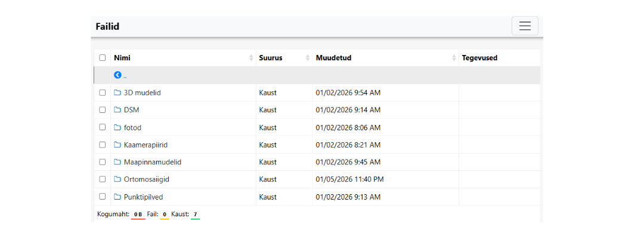Sort by Suurus column arrows
This screenshot has height=239, width=644.
coord(308,58)
